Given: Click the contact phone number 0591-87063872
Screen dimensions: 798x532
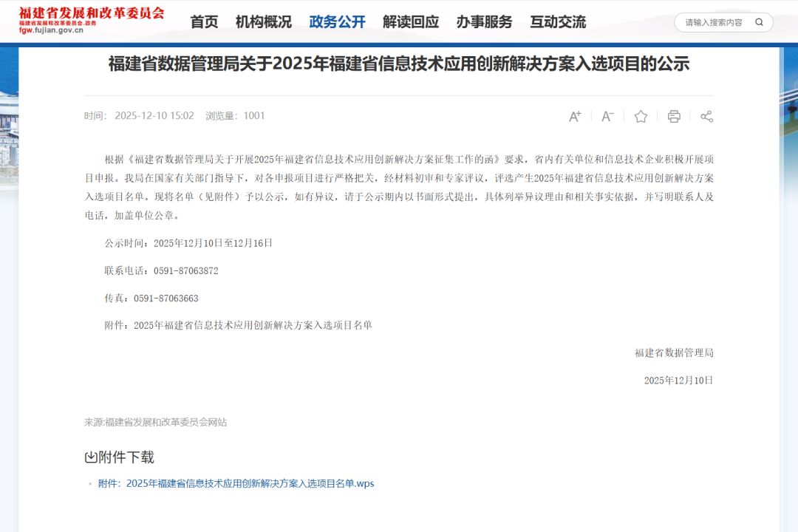Looking at the screenshot, I should point(185,270).
